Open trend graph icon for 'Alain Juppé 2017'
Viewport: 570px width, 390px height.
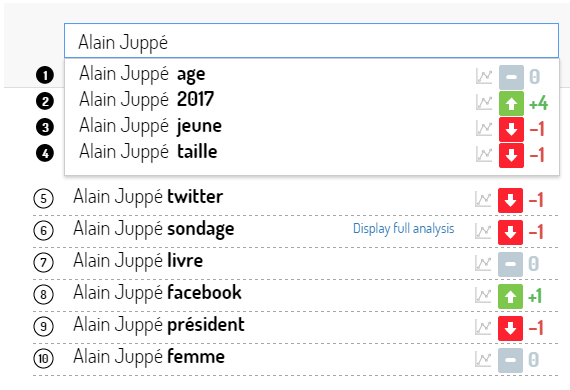click(484, 102)
